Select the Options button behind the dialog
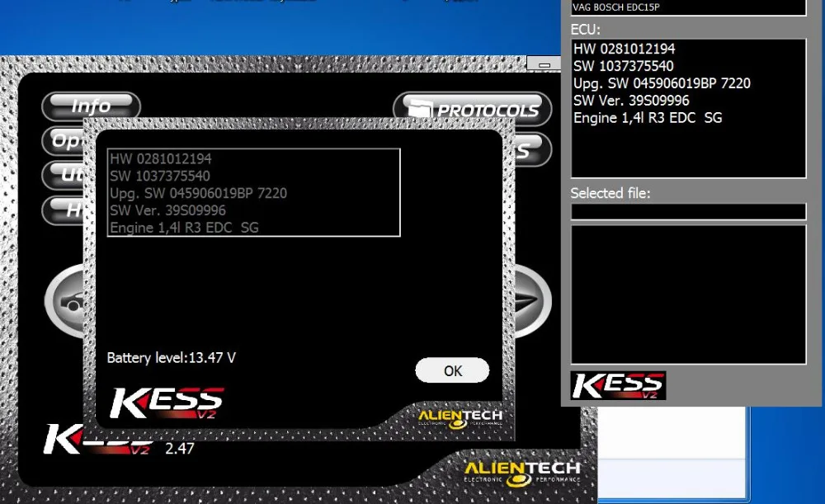 [64, 141]
